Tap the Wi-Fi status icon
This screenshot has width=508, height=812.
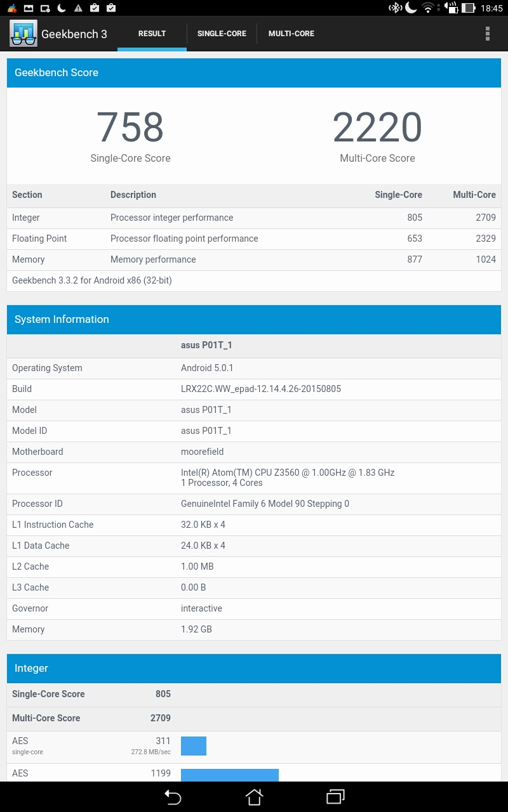click(x=428, y=8)
